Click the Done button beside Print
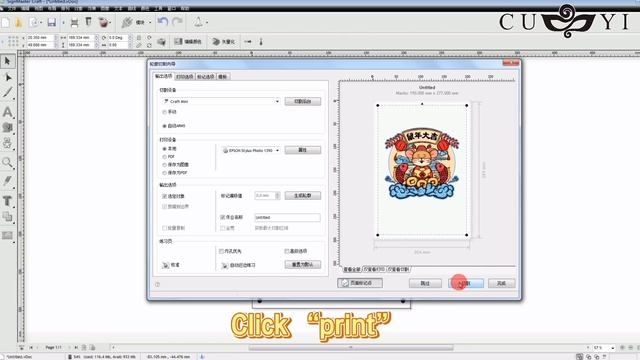The image size is (640, 360). click(x=501, y=283)
